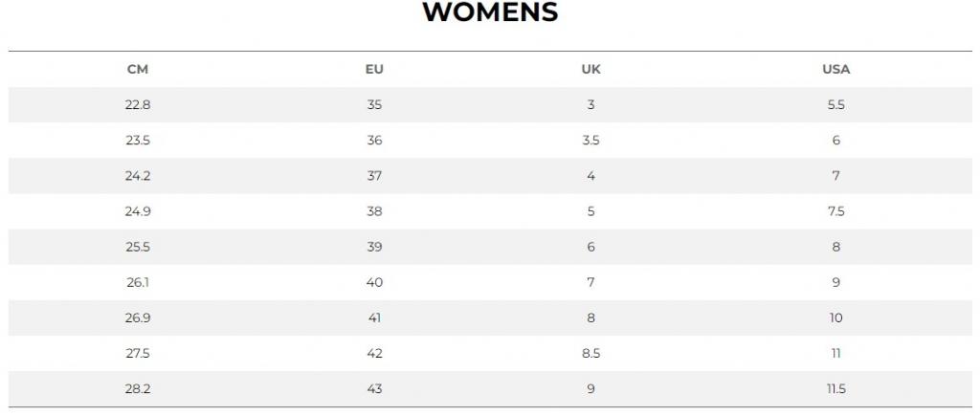Click USA size 10 cell
Screen dimensions: 980x416
tap(835, 318)
